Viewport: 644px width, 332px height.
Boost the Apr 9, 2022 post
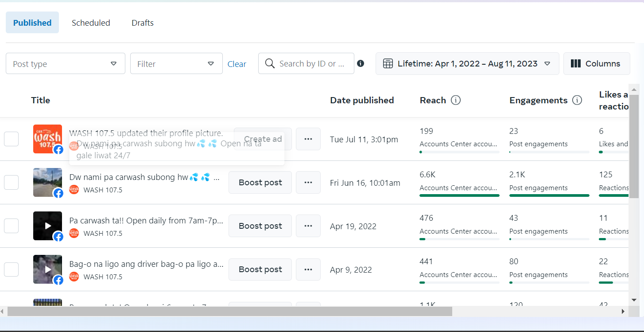[260, 270]
